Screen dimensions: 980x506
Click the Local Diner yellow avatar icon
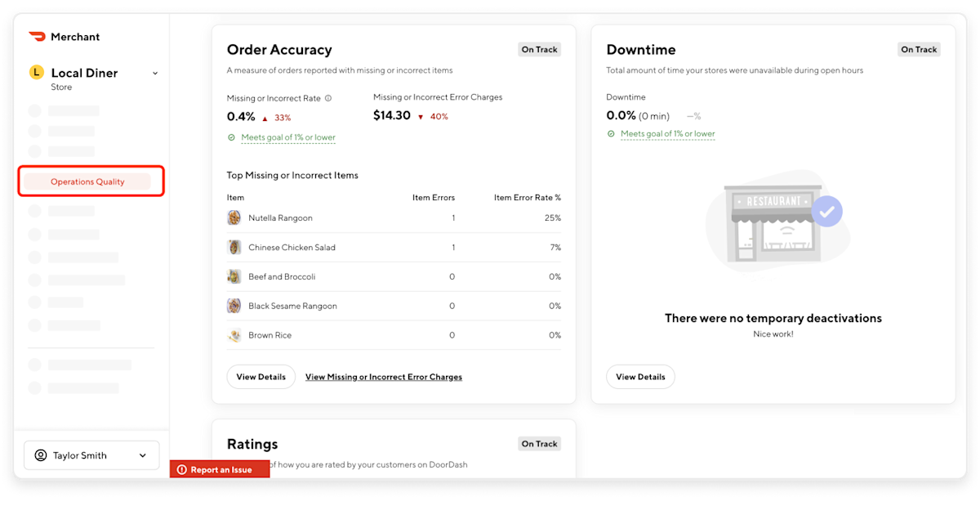click(36, 72)
